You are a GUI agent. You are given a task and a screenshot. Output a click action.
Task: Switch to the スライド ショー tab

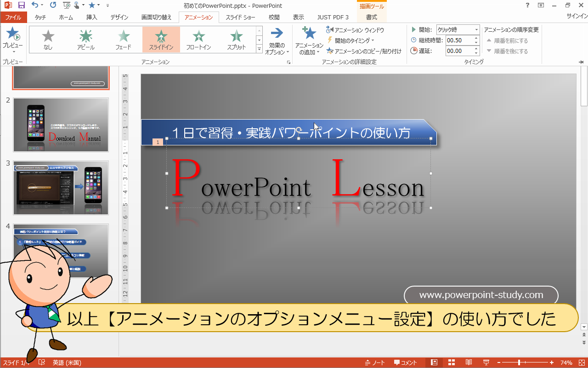(x=240, y=17)
